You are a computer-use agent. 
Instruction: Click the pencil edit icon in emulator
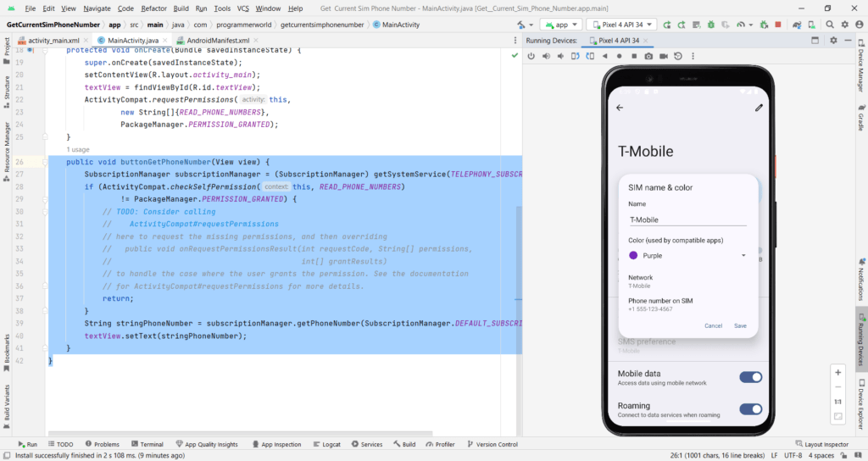click(759, 108)
